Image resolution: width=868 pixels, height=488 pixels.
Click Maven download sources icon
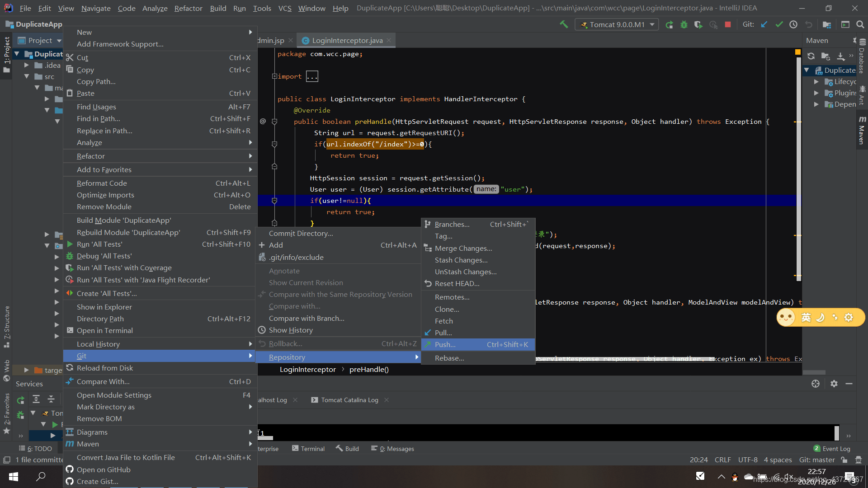(840, 56)
